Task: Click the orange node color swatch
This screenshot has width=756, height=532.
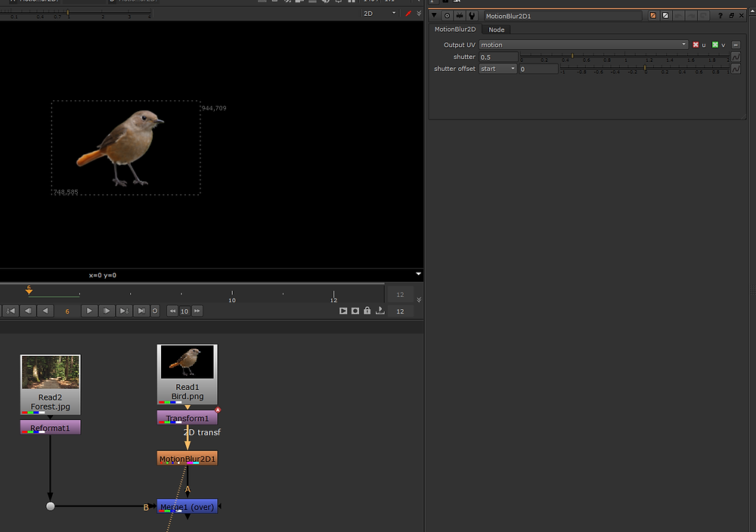Action: click(653, 15)
